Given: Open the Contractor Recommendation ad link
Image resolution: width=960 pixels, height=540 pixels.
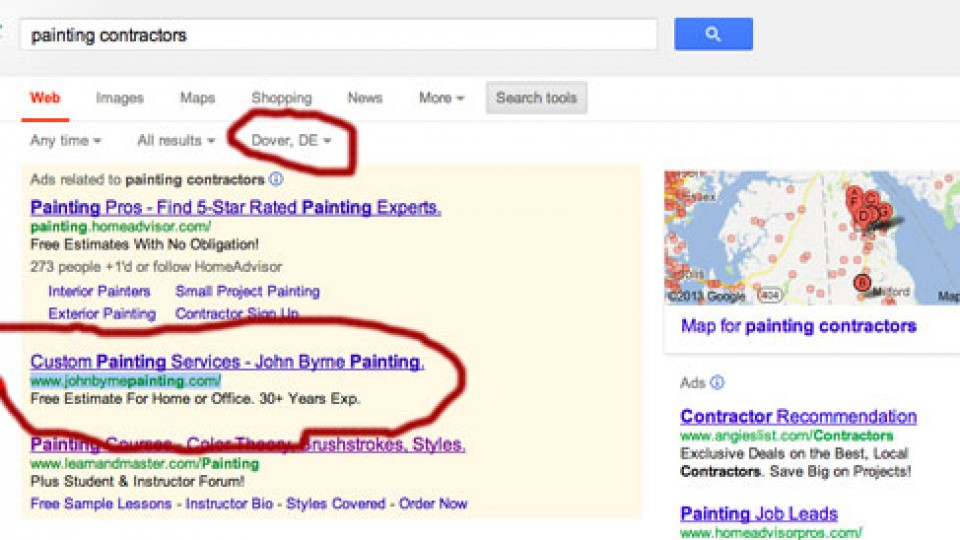Looking at the screenshot, I should (798, 416).
